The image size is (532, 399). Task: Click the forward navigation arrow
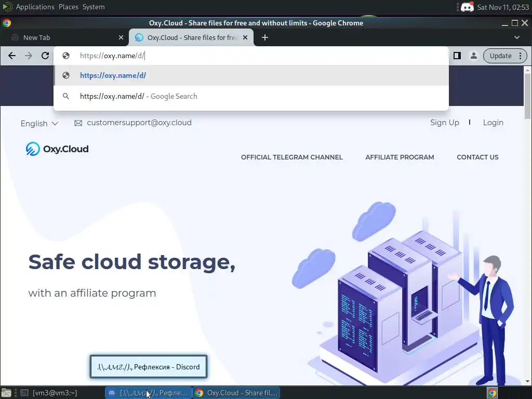click(29, 56)
